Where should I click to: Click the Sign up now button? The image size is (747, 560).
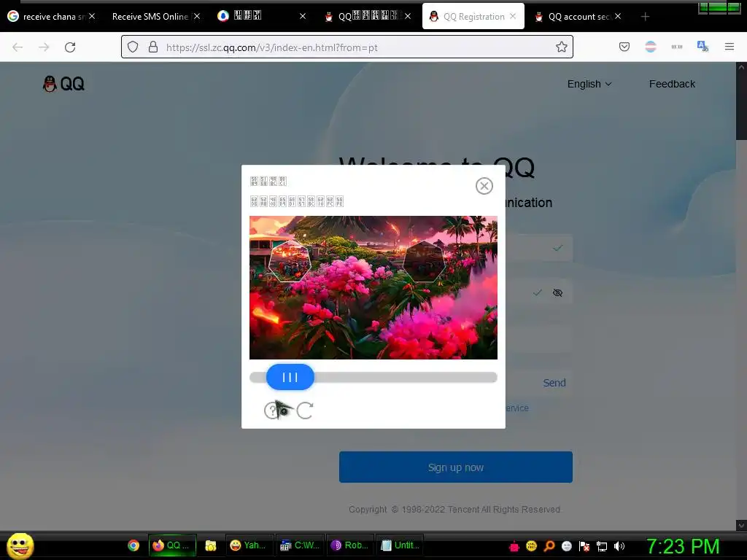pos(455,467)
